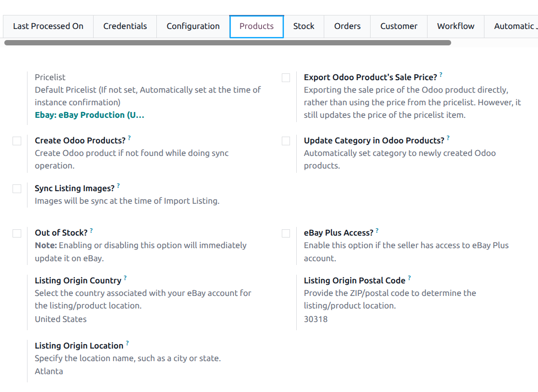Screen dimensions: 538x392
Task: Open the Customer tab
Action: [399, 27]
